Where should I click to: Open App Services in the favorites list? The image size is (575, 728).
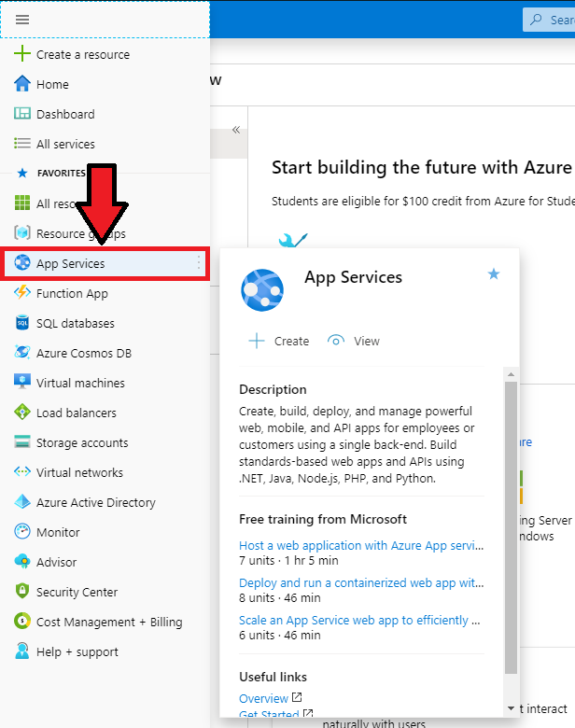pyautogui.click(x=105, y=263)
